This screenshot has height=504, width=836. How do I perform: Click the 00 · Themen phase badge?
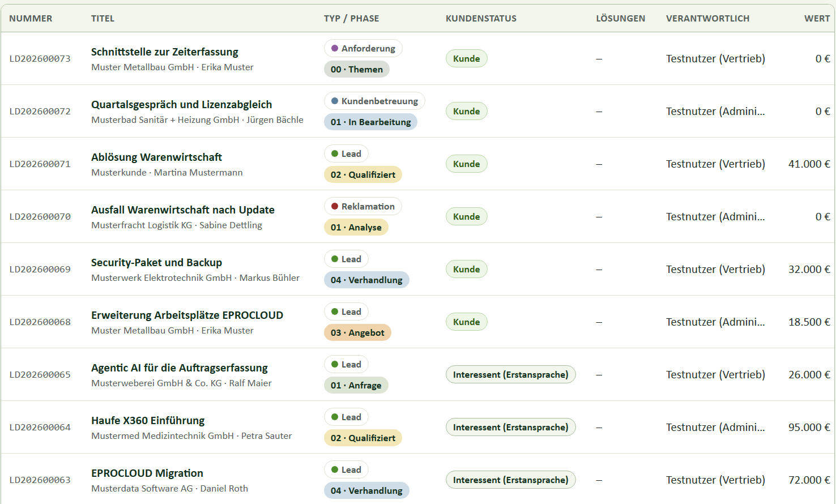[x=357, y=69]
